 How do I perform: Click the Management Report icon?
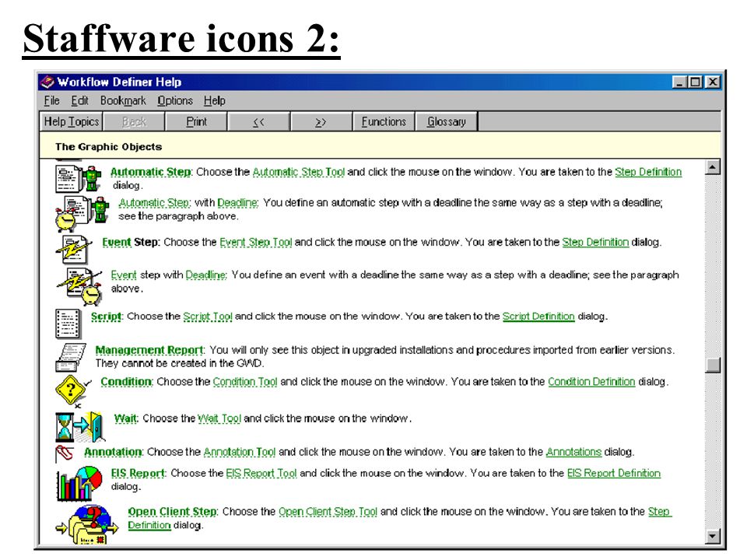click(x=70, y=357)
